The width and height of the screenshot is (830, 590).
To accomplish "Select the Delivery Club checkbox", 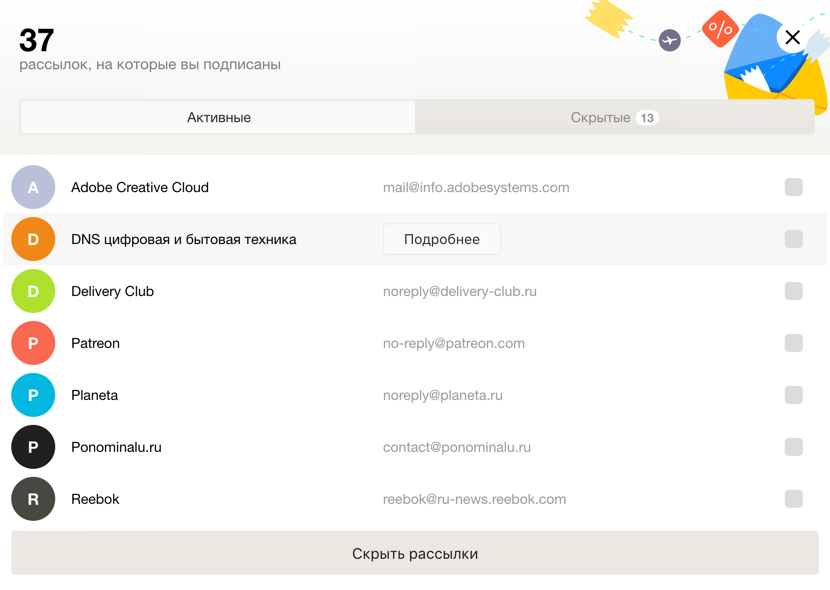I will (793, 291).
